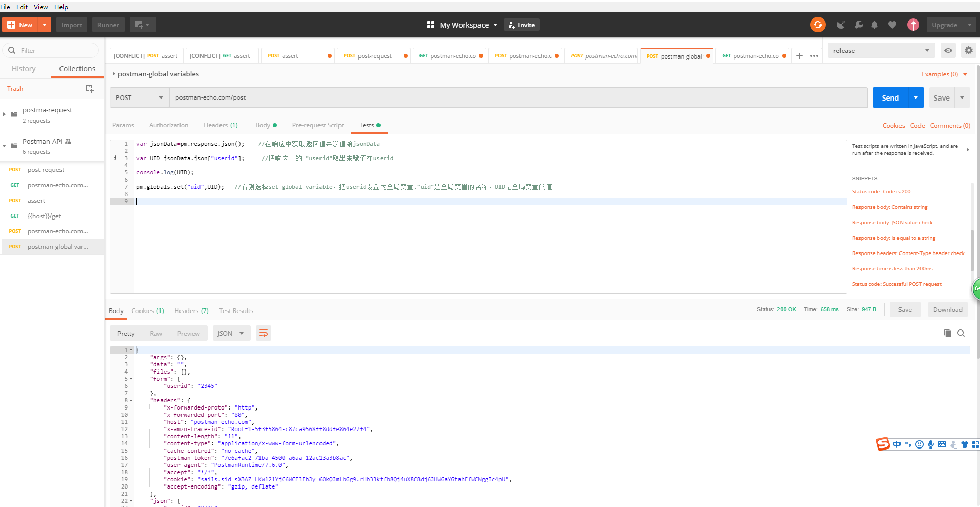Screen dimensions: 980x507
Task: Switch response view to Preview
Action: tap(188, 334)
